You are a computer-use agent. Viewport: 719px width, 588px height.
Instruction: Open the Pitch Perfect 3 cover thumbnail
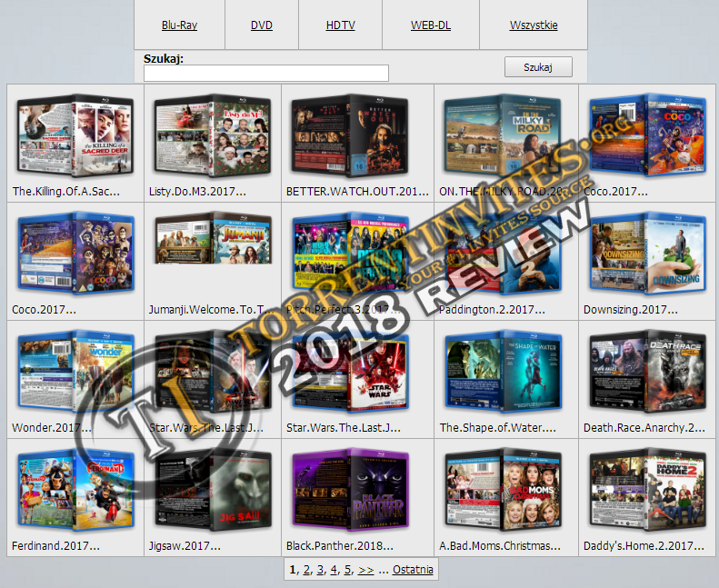coord(350,253)
